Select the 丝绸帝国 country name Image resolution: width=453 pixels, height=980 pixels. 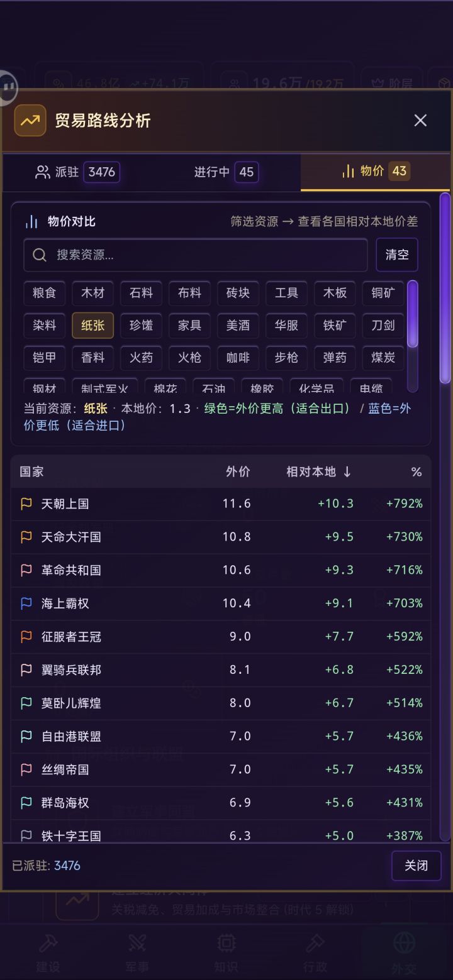(65, 769)
